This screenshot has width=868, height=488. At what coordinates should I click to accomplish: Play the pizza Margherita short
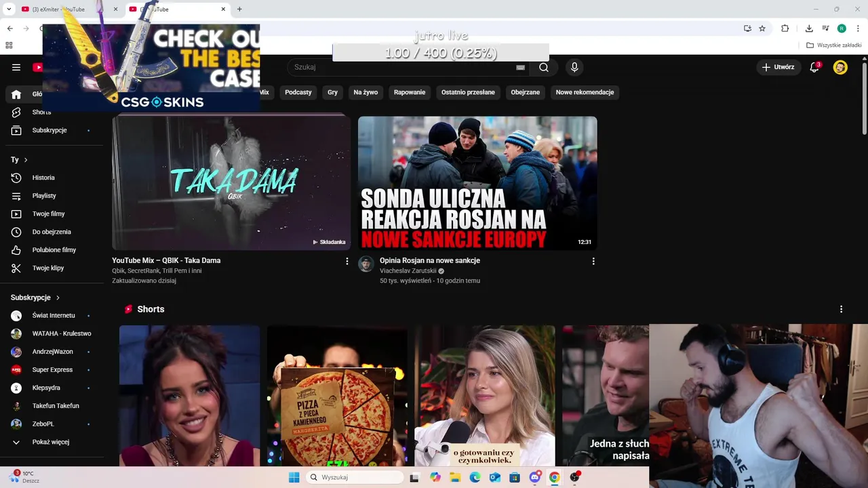pyautogui.click(x=337, y=396)
